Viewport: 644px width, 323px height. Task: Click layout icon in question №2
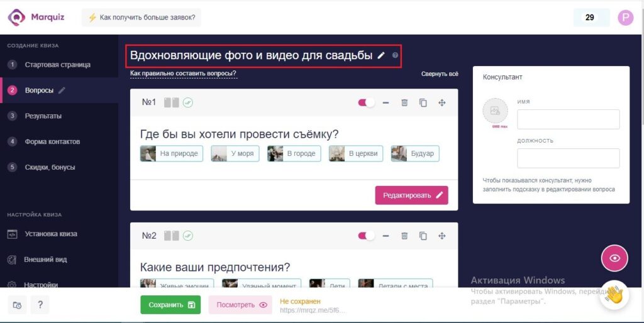pyautogui.click(x=171, y=236)
